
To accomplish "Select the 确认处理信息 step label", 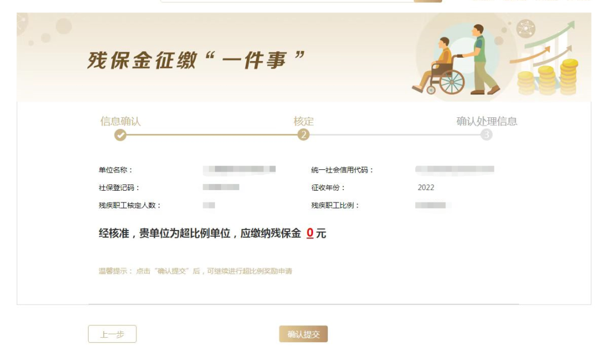I will pos(486,121).
